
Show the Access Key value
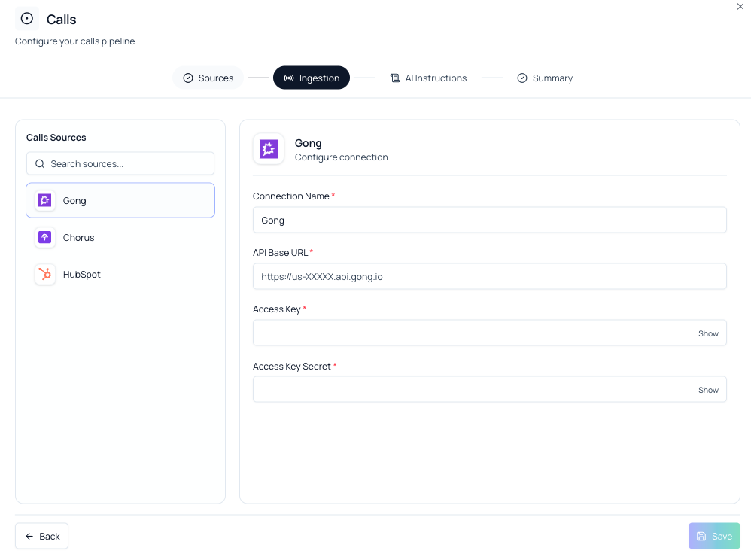tap(708, 333)
